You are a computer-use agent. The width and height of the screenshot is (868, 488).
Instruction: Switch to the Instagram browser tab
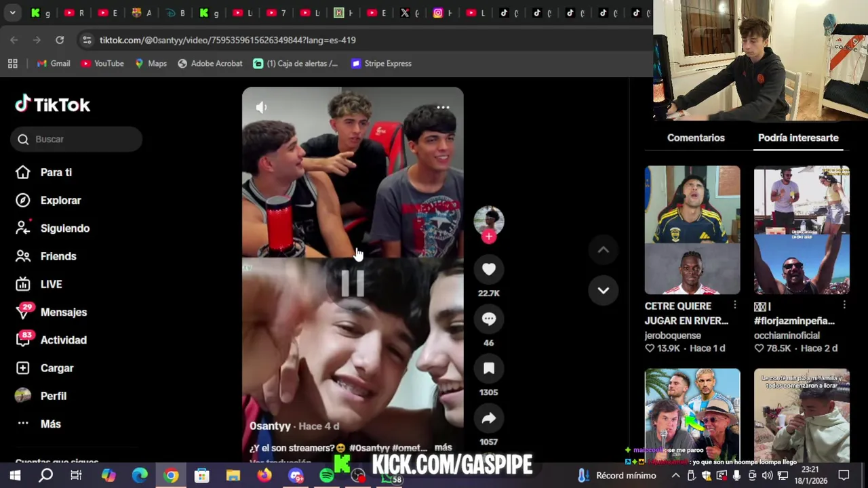(x=444, y=12)
